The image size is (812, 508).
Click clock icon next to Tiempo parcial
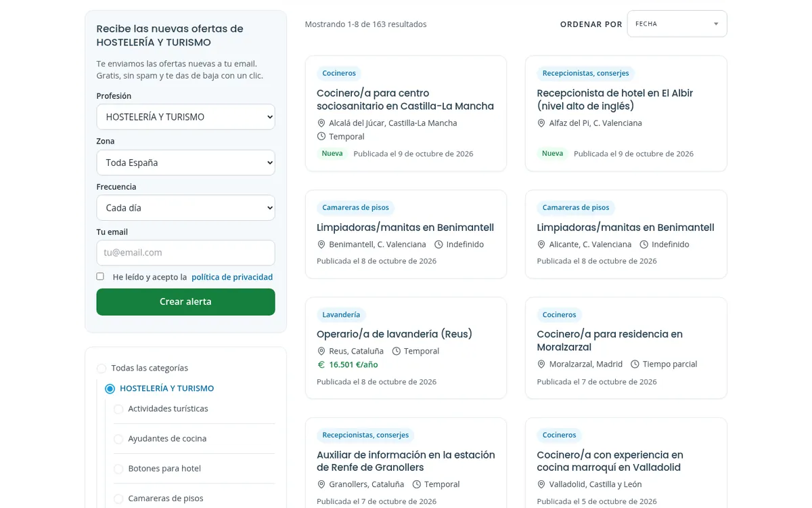[x=635, y=364]
